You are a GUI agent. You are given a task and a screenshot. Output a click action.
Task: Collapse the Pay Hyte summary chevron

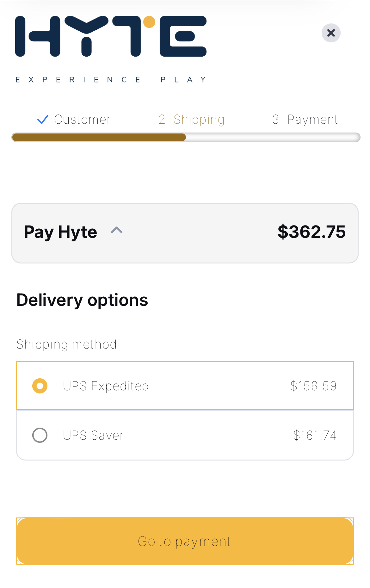coord(117,230)
